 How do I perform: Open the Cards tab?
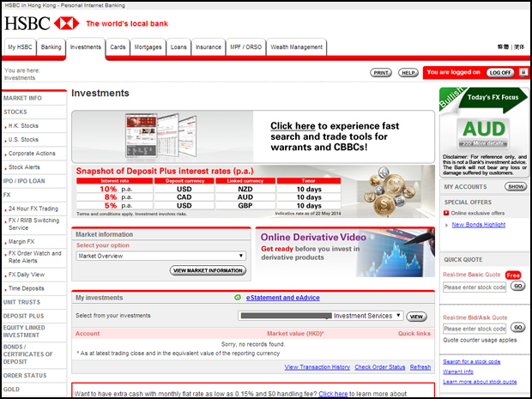118,47
